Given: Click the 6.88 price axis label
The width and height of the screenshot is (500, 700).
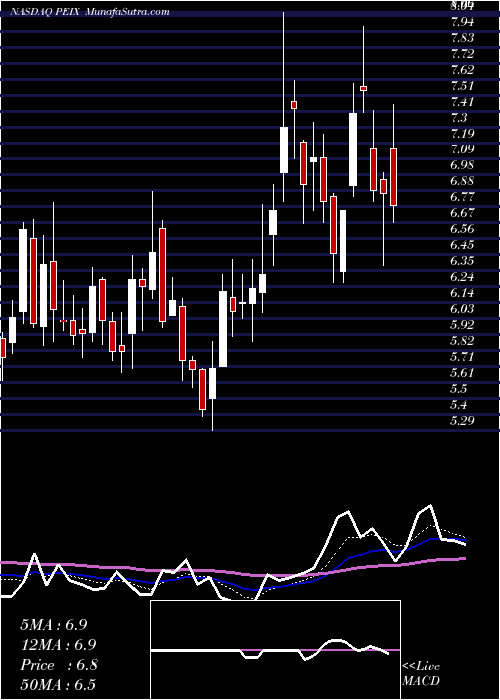Looking at the screenshot, I should point(462,181).
